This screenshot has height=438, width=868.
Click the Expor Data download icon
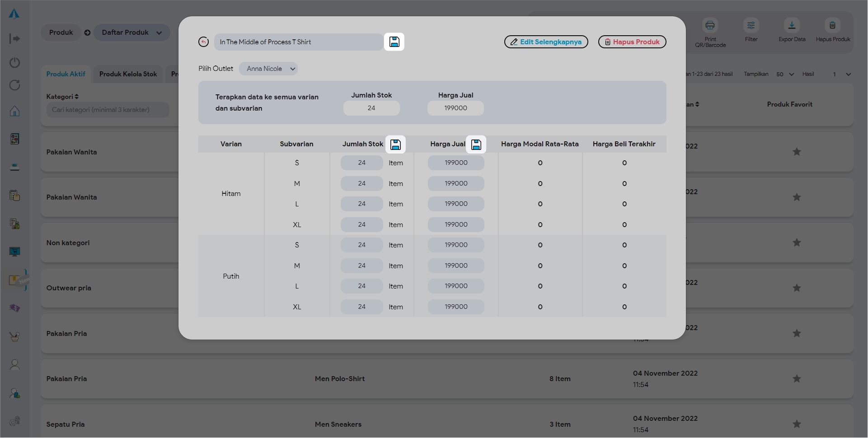coord(792,25)
